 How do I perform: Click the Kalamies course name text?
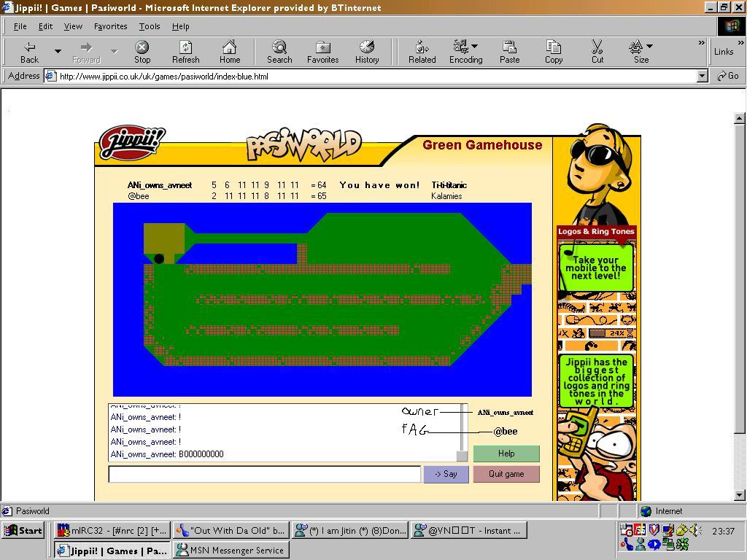[x=446, y=196]
